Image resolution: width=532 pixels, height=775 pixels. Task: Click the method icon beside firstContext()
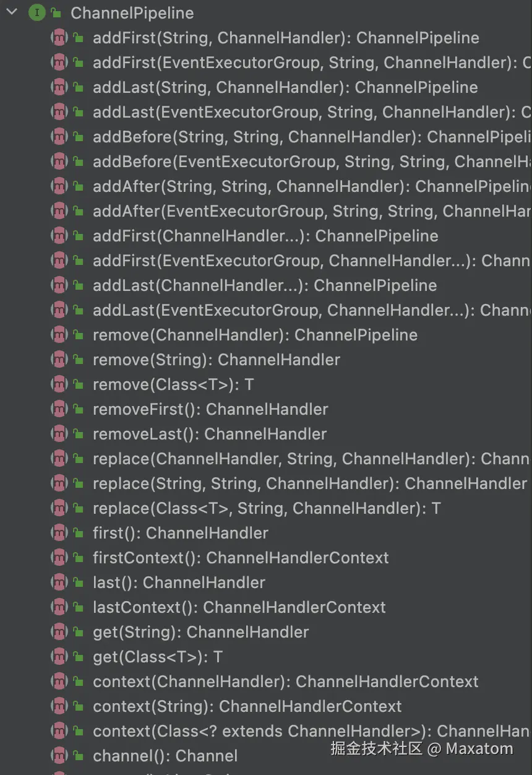coord(59,557)
